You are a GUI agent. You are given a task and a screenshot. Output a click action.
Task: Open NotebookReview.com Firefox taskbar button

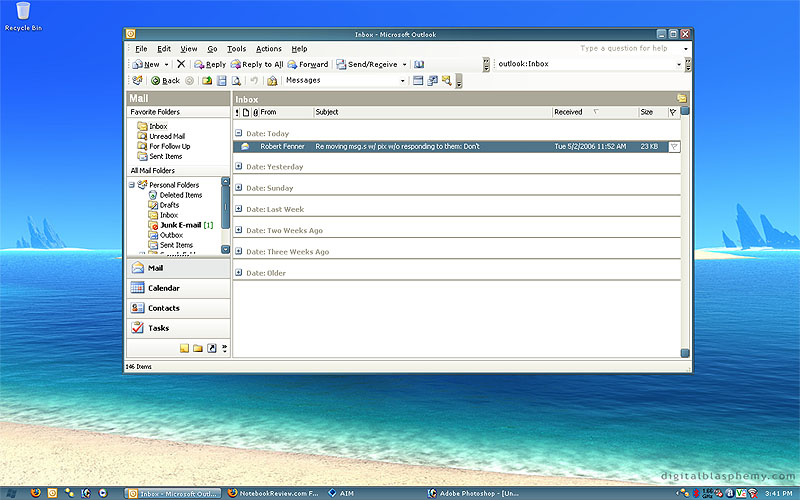[x=273, y=493]
